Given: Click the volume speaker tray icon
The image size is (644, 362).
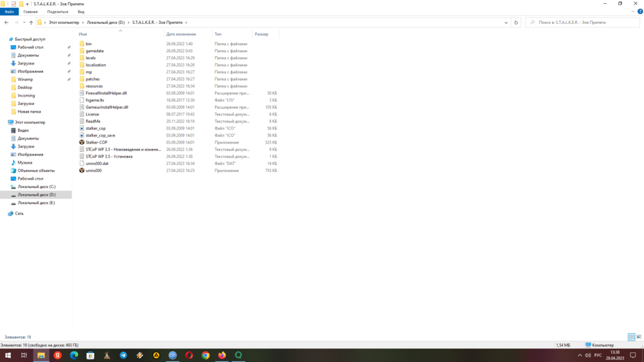Looking at the screenshot, I should (x=588, y=356).
